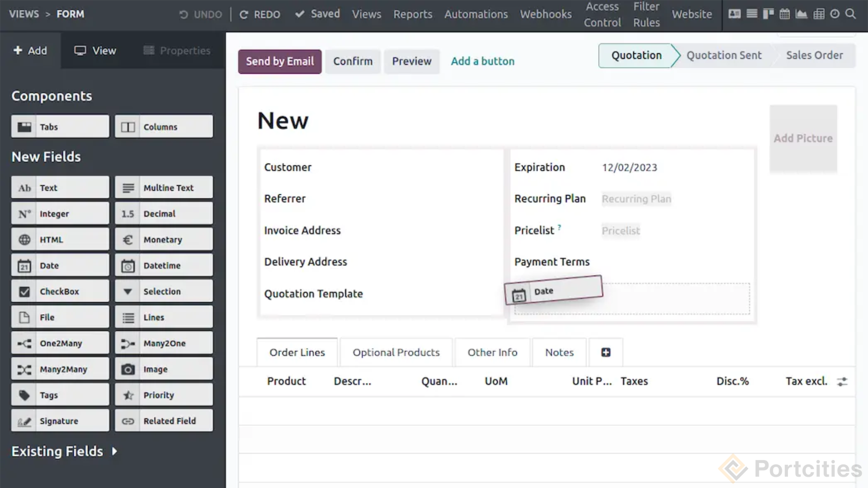Open the Webhooks menu item
The width and height of the screenshot is (868, 488).
(545, 14)
